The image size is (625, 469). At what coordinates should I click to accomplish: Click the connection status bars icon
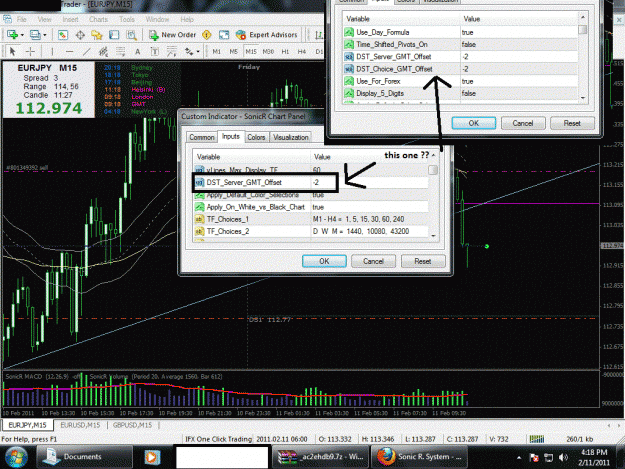537,439
